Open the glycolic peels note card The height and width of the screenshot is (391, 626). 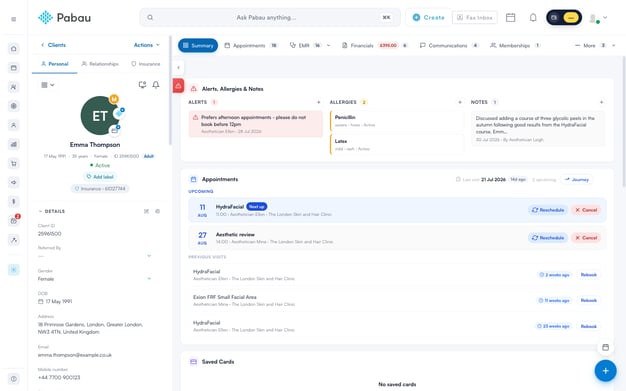pos(538,129)
